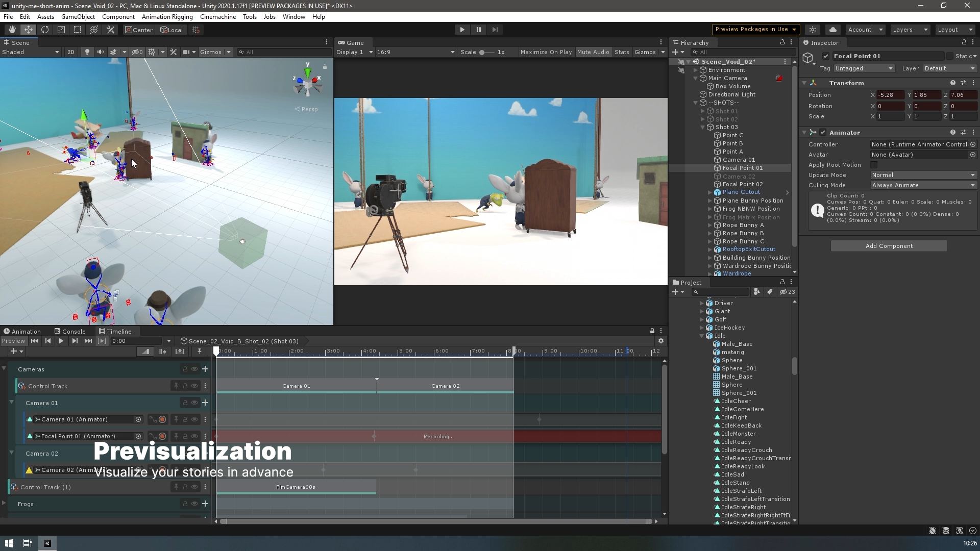Viewport: 980px width, 551px height.
Task: Open Culling Mode dropdown
Action: coord(923,185)
